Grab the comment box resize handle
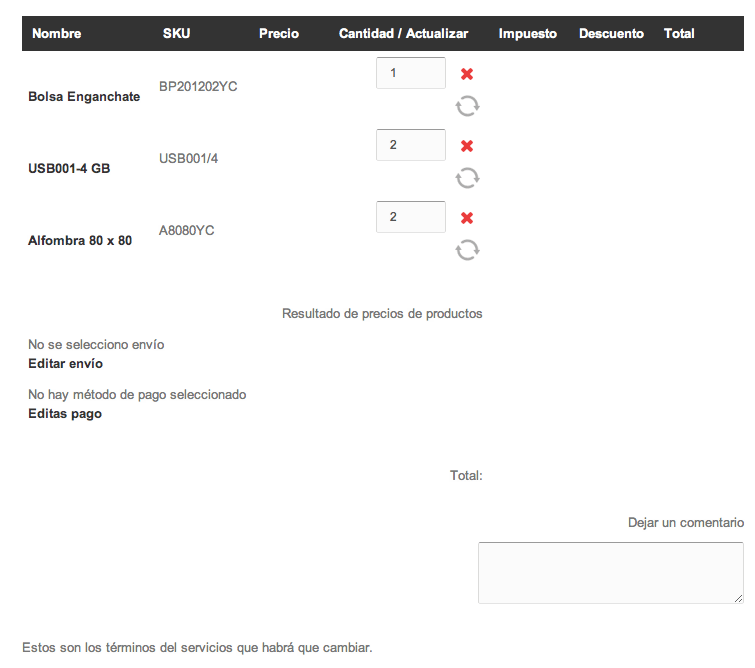Viewport: 755px width, 668px height. [x=739, y=599]
